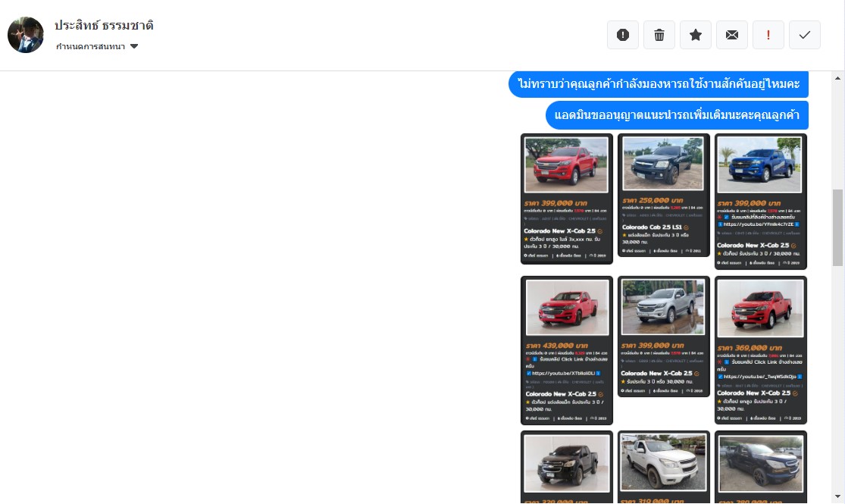Viewport: 845px width, 504px height.
Task: Click the scroll up arrow of chat
Action: pos(837,78)
